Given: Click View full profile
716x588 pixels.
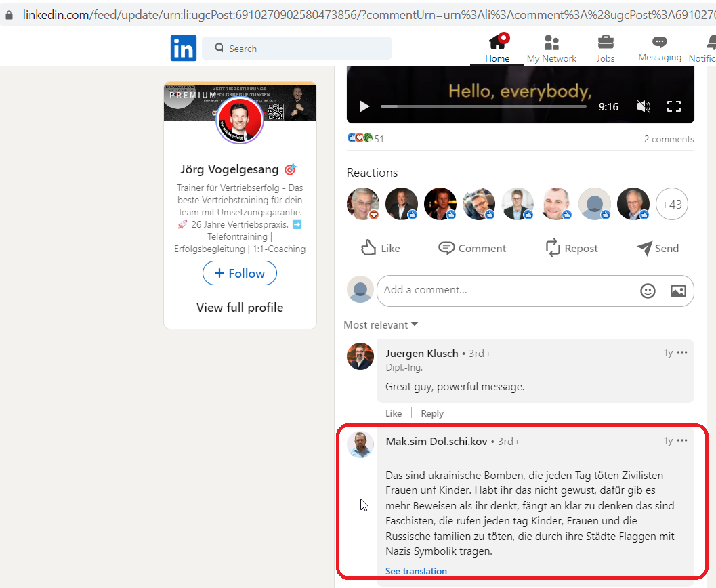Looking at the screenshot, I should pos(240,308).
